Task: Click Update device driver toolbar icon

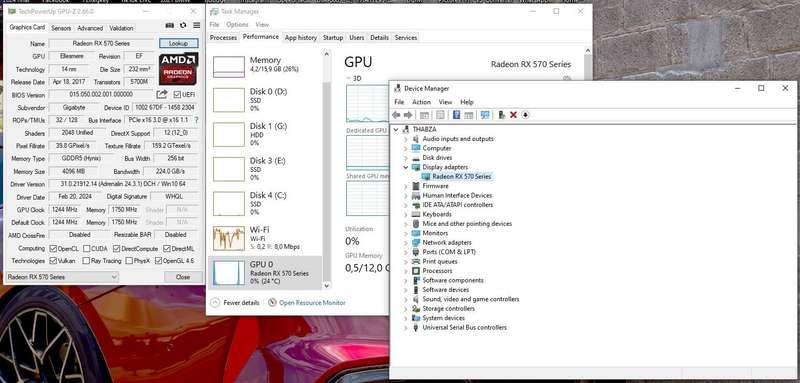Action: click(502, 115)
